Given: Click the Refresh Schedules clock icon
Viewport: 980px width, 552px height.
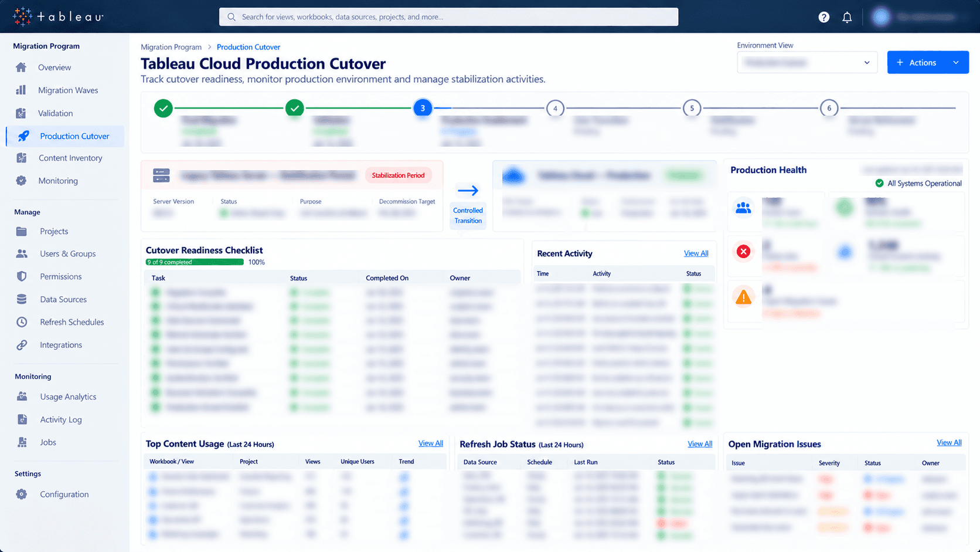Looking at the screenshot, I should click(22, 322).
